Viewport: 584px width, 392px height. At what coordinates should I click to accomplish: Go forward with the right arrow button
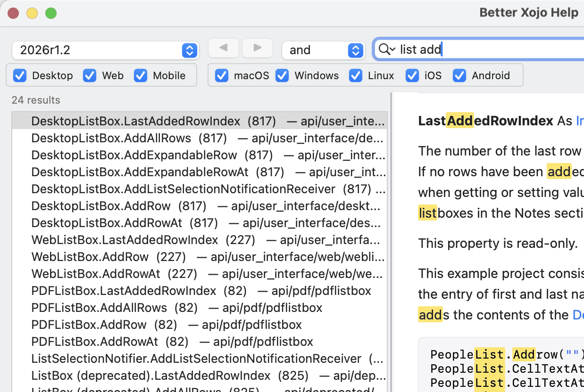point(258,48)
